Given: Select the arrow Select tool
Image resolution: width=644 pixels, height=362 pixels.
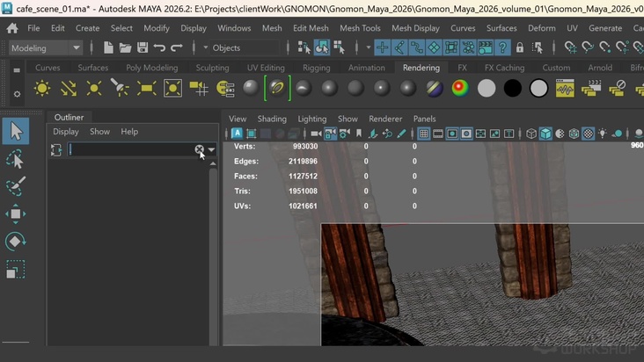Looking at the screenshot, I should point(16,132).
